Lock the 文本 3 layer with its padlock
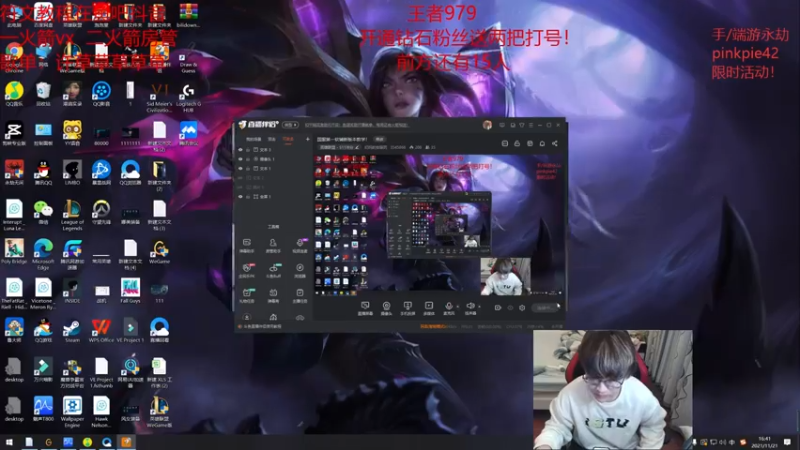The image size is (800, 450). [248, 150]
